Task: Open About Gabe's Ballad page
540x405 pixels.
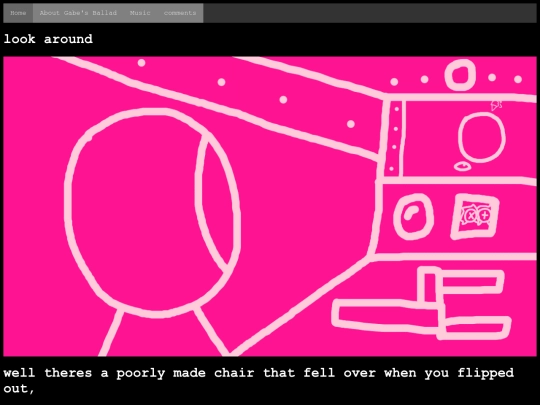Action: pyautogui.click(x=78, y=13)
